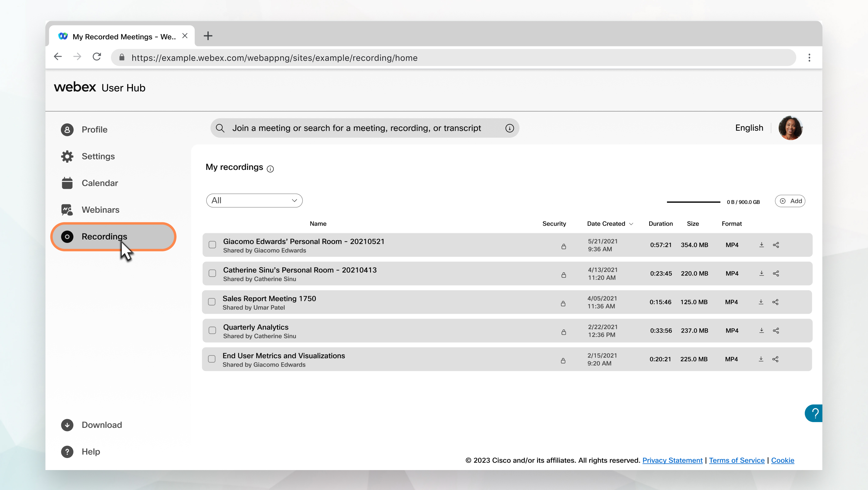Click the Settings gear icon
Image resolution: width=868 pixels, height=490 pixels.
[x=67, y=156]
